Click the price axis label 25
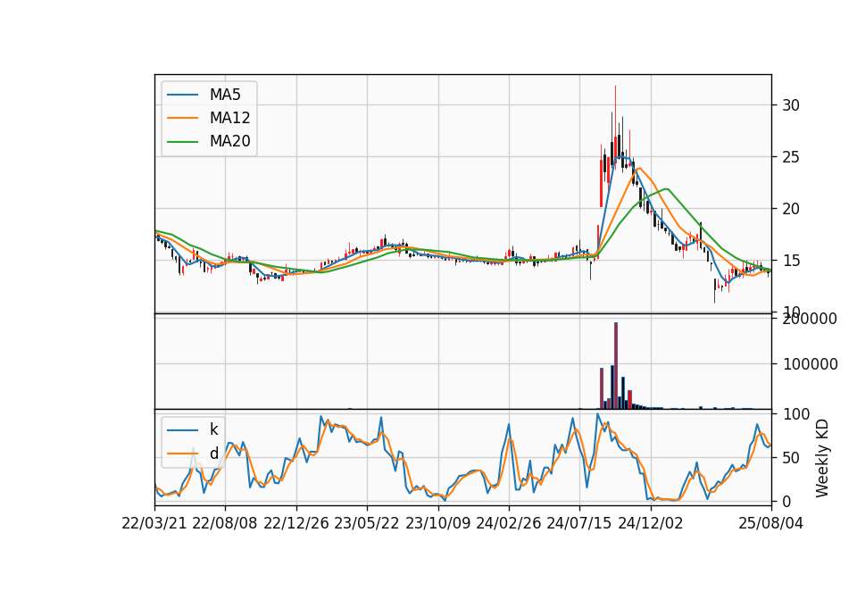 791,157
